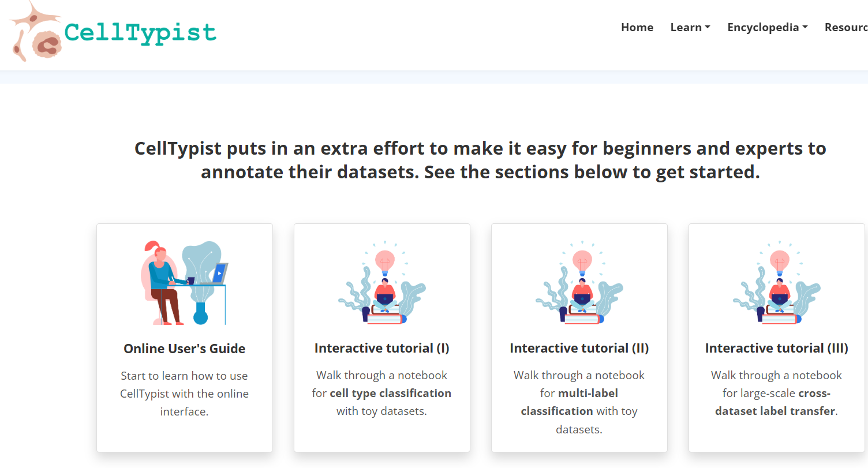Click the 'cell type classification' description text
868x468 pixels.
click(391, 393)
